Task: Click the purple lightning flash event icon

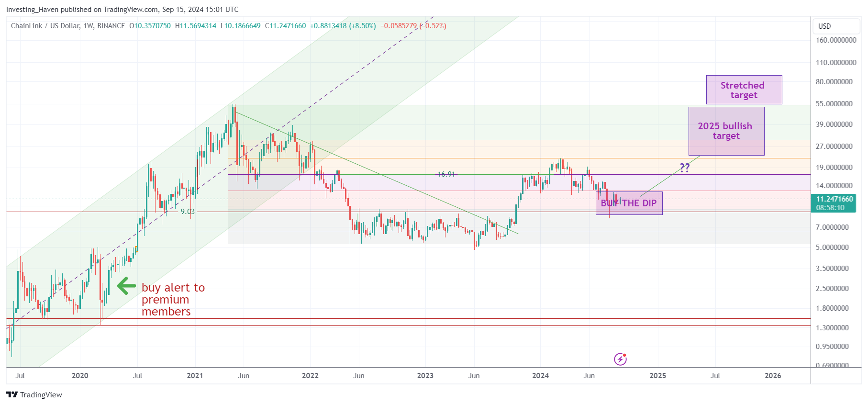Action: coord(620,359)
